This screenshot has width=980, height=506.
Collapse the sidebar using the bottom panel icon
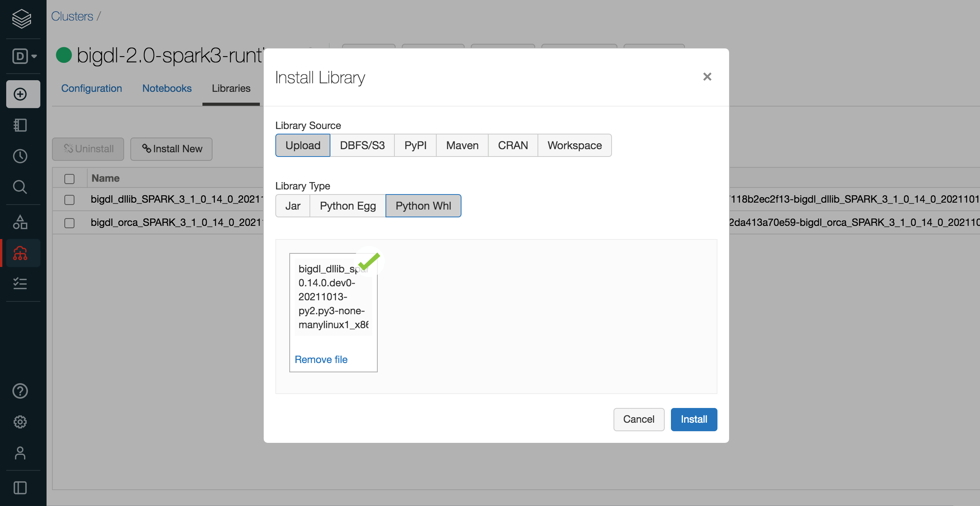21,488
